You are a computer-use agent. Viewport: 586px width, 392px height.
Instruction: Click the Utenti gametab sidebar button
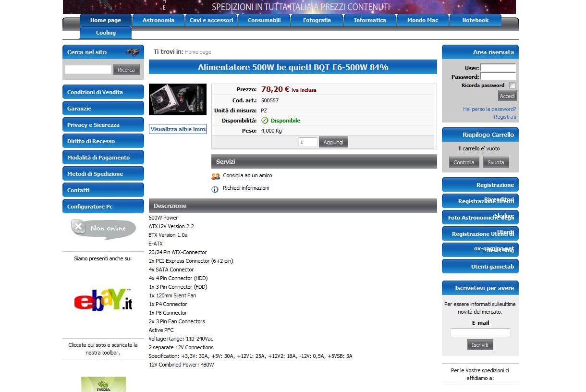point(480,267)
